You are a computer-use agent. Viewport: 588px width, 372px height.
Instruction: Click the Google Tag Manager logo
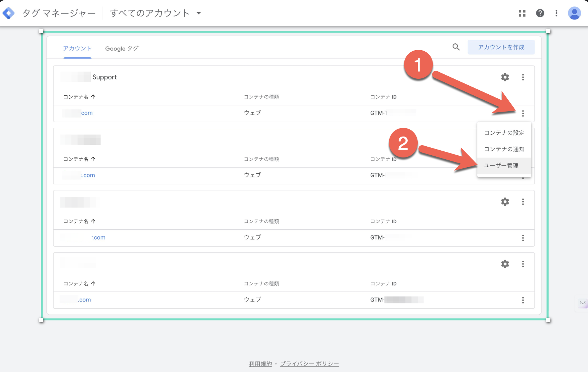8,13
